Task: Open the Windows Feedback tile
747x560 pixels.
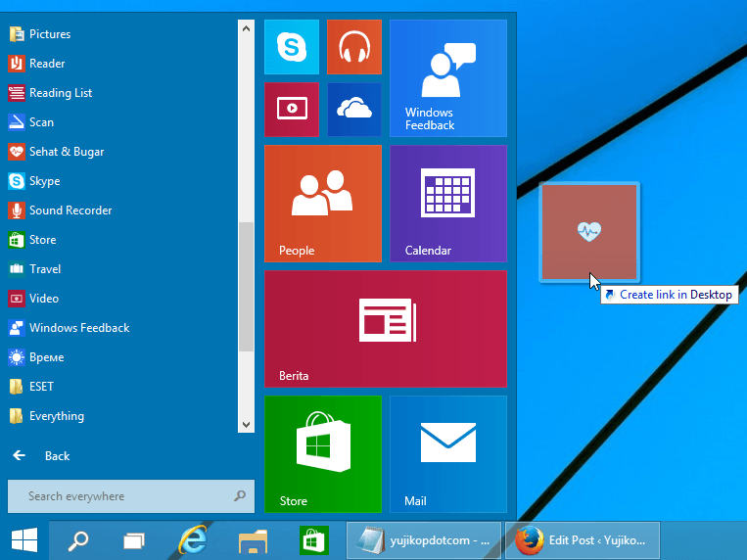Action: (448, 78)
